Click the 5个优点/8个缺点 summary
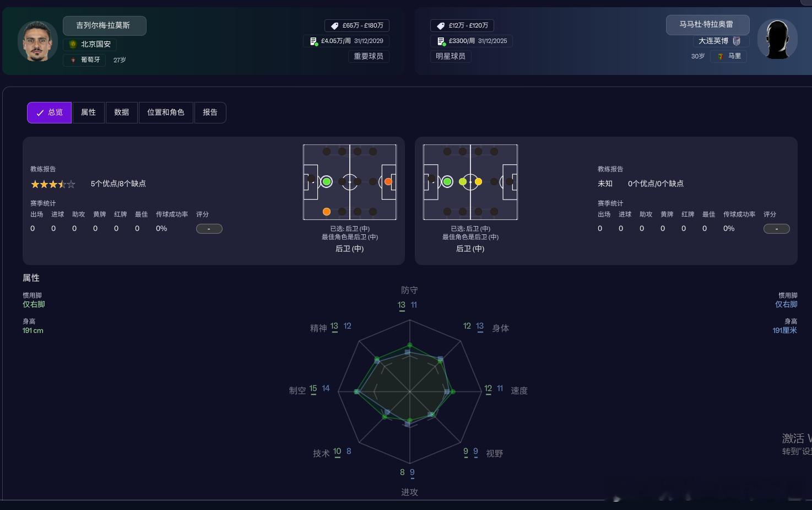812x510 pixels. point(118,184)
